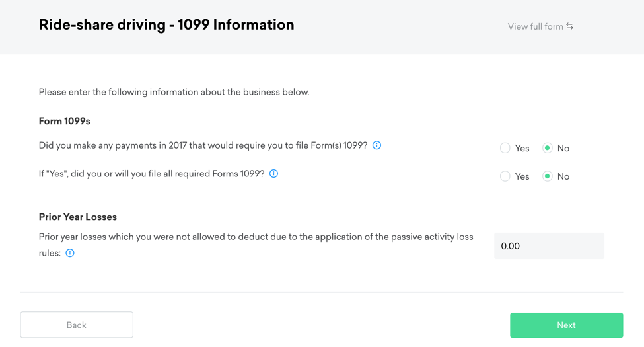Click the 2017 payments question text
Viewport: 644px width, 347px height.
[203, 145]
